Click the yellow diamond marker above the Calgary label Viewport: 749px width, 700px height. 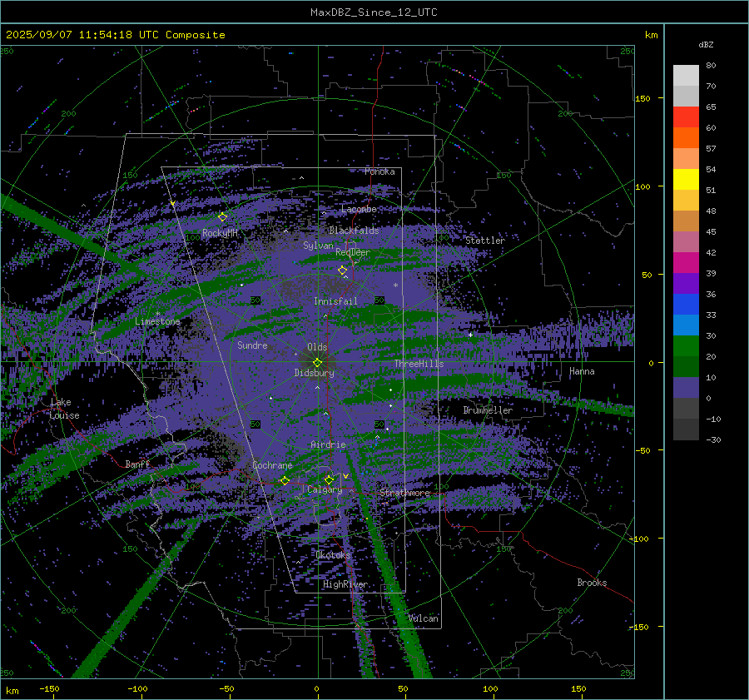click(329, 479)
